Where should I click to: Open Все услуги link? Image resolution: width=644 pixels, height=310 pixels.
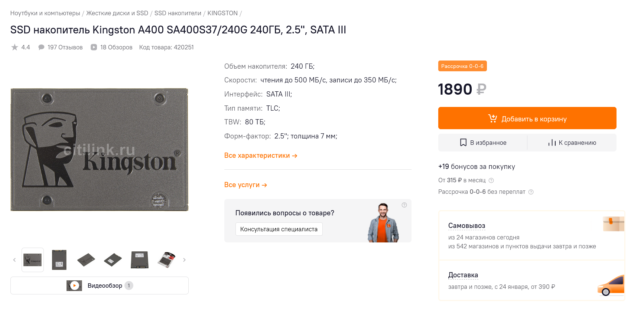pos(245,185)
